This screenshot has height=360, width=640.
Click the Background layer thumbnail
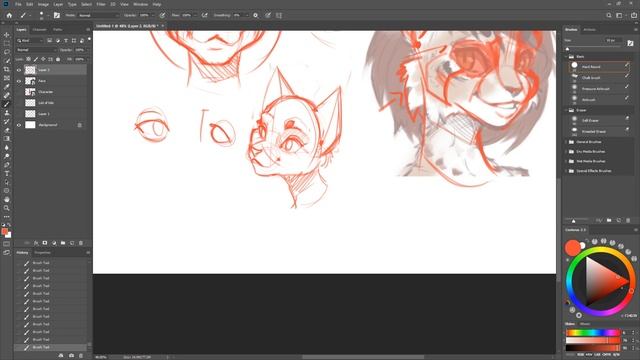30,125
